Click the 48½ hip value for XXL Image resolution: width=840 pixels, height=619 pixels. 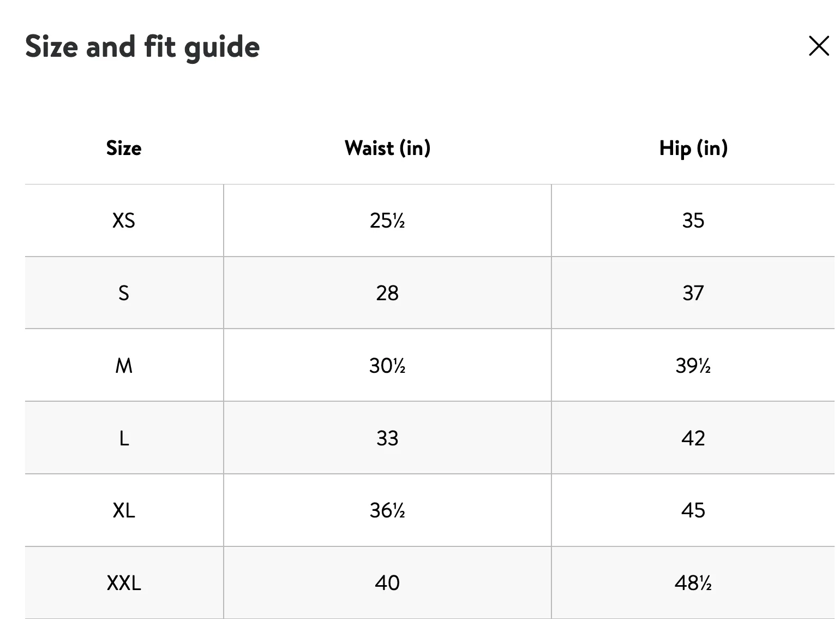pyautogui.click(x=693, y=583)
